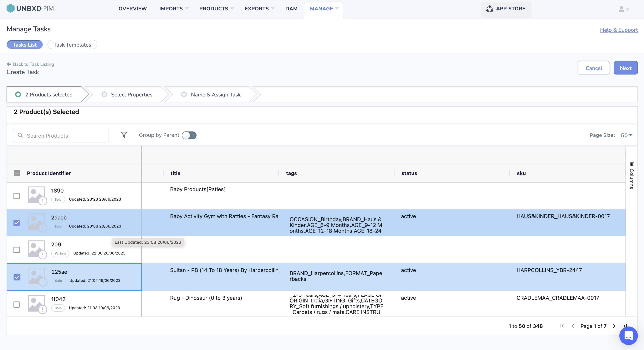Jump to first page arrow
Screen dimensions: 644x350
click(x=562, y=326)
